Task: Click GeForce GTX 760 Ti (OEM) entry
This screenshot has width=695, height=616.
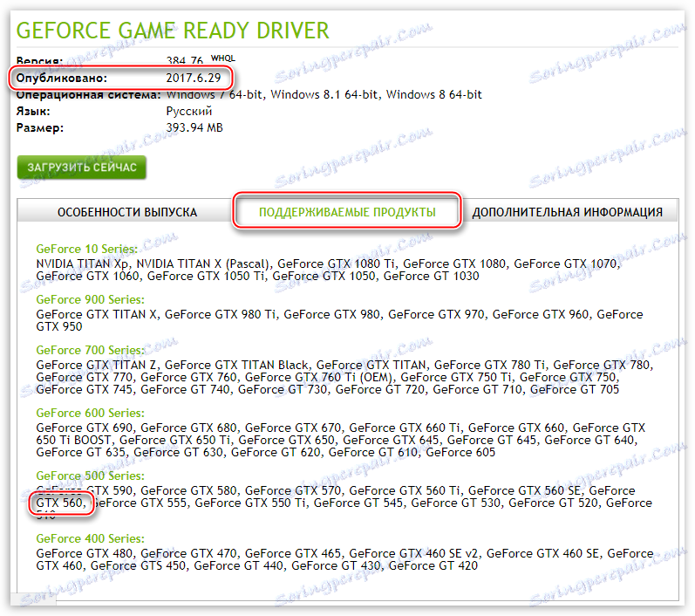Action: tap(318, 378)
